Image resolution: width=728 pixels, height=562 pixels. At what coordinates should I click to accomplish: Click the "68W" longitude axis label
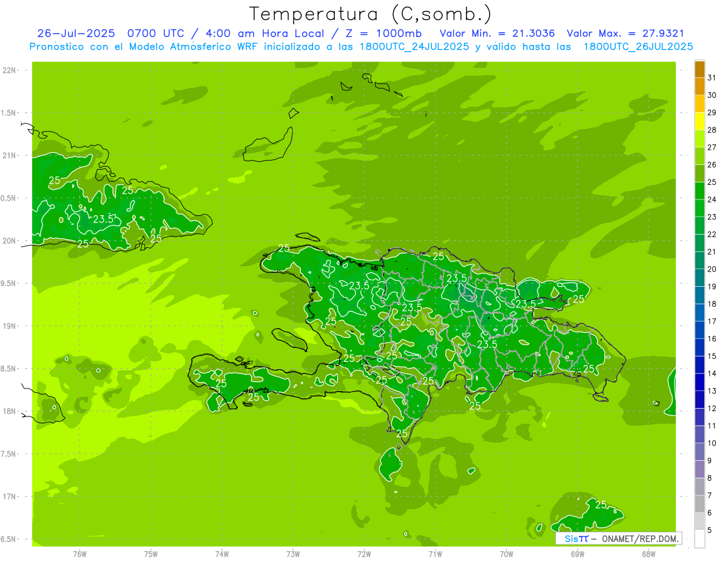649,554
